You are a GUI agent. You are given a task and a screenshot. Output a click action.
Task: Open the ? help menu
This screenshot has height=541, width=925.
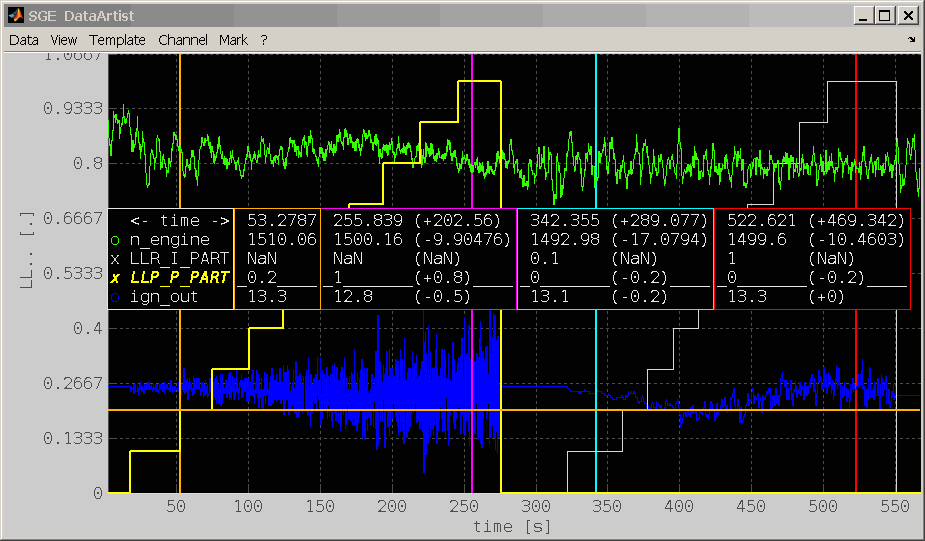[264, 40]
